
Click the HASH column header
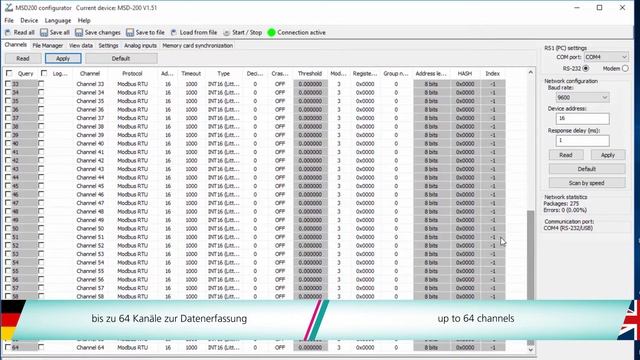[465, 73]
